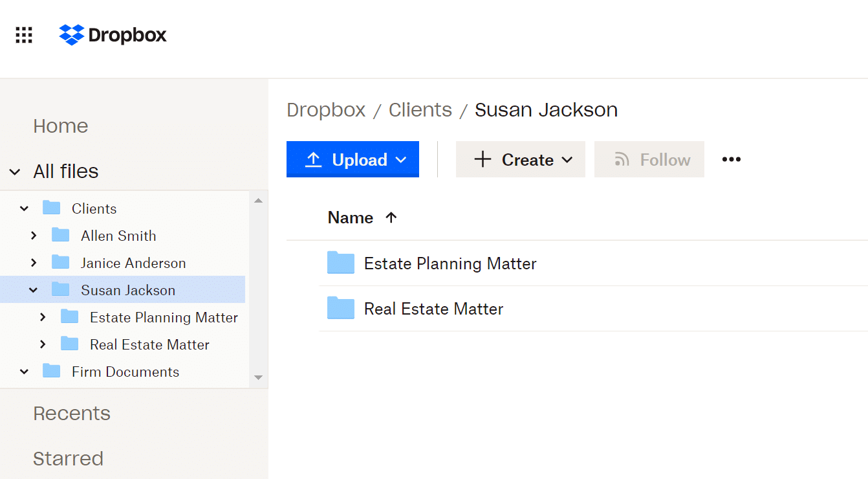Click Susan Jackson in the breadcrumb
Screen dimensions: 868x479
(547, 110)
